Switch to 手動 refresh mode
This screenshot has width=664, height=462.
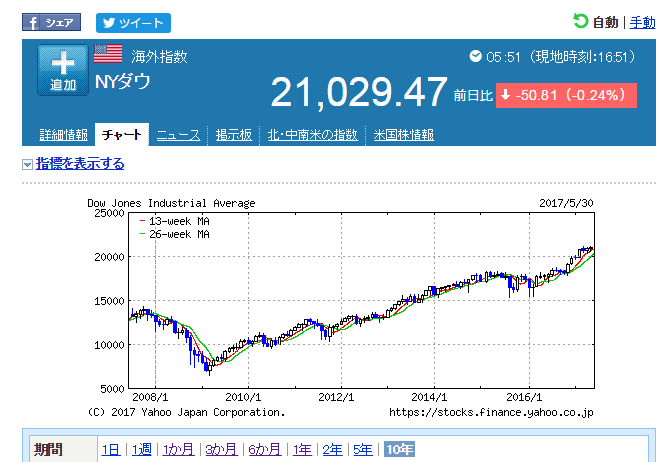click(x=642, y=22)
